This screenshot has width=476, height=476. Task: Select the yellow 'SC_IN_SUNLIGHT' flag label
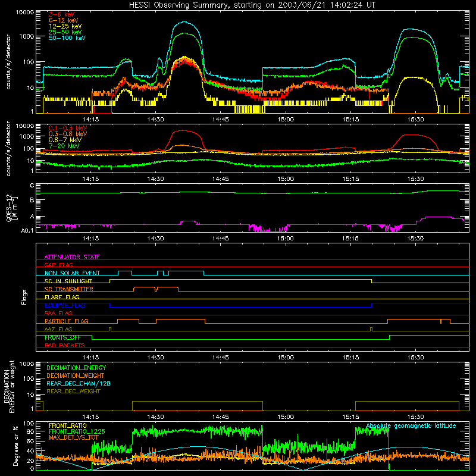68,281
